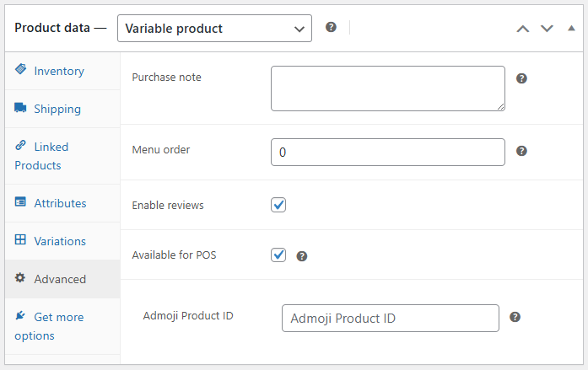Screen dimensions: 588x370
Task: Click the Inventory tab tag icon
Action: click(20, 69)
